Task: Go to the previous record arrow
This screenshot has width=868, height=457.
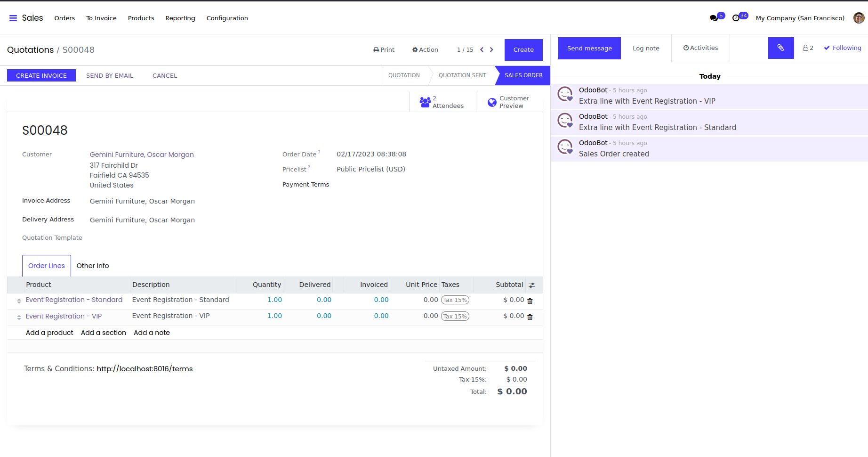Action: tap(482, 49)
